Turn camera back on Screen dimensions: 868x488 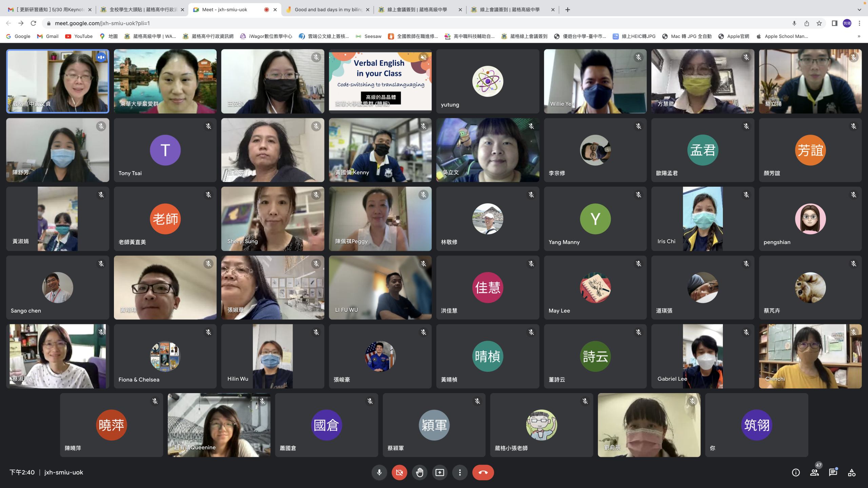pyautogui.click(x=399, y=472)
